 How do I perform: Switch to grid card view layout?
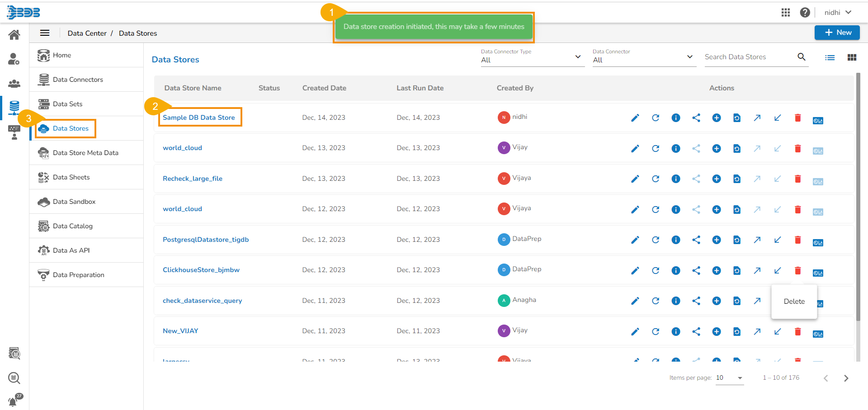tap(852, 57)
